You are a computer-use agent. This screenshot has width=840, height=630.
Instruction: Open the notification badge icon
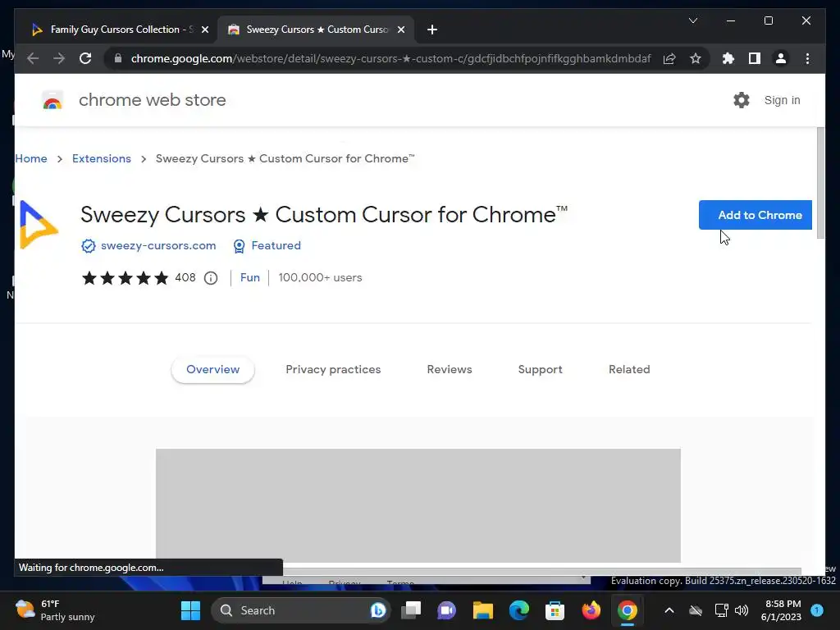coord(817,609)
